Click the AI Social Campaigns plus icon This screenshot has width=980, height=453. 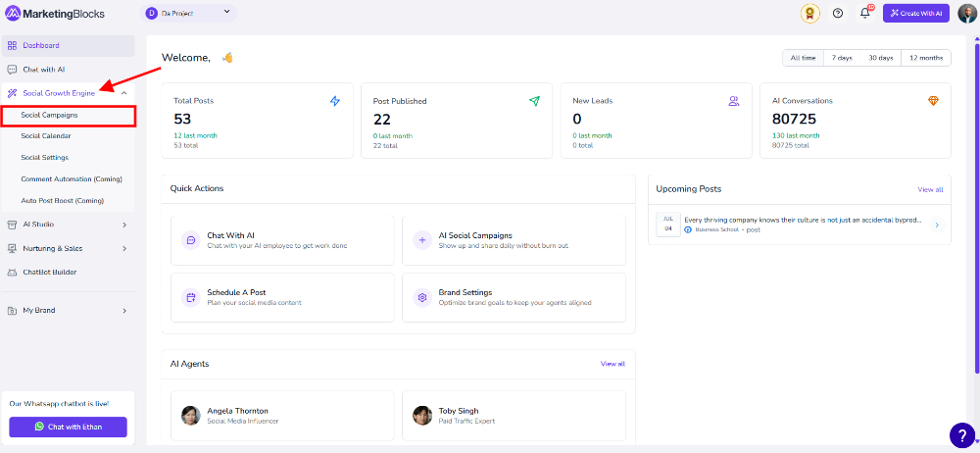[422, 240]
